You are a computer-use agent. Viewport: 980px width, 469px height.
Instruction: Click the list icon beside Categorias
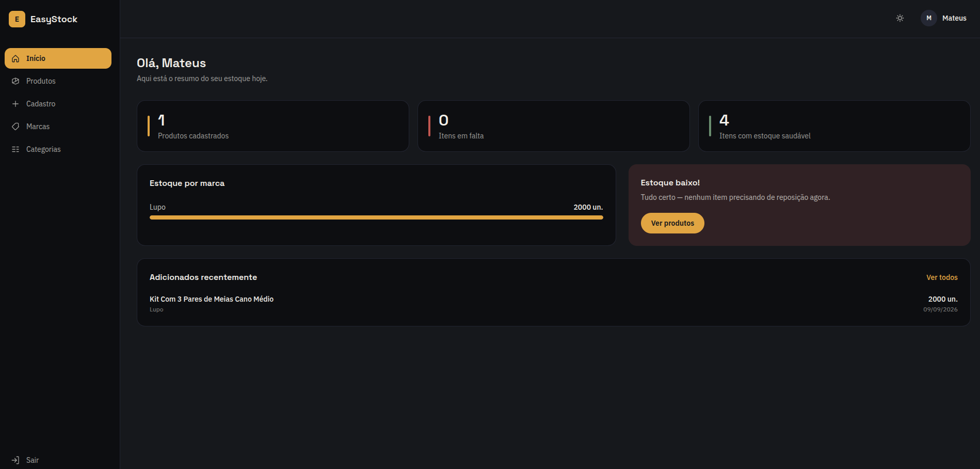[15, 149]
